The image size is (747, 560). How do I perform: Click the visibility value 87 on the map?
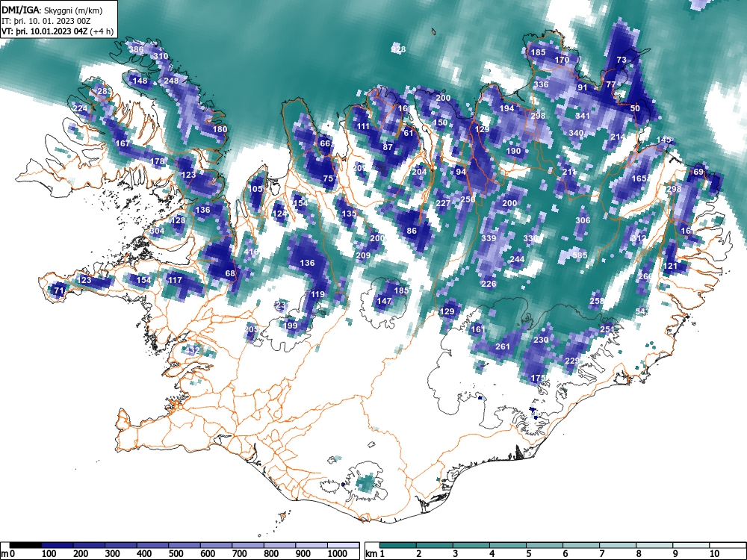(x=388, y=147)
